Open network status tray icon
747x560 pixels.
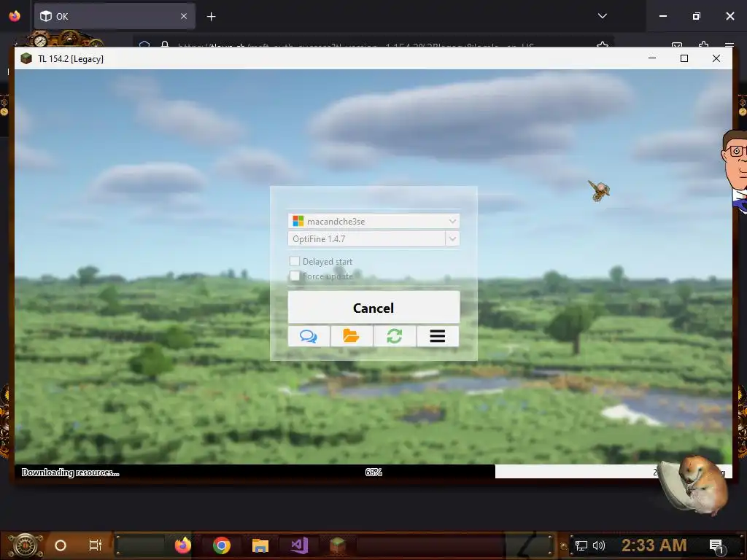click(581, 545)
